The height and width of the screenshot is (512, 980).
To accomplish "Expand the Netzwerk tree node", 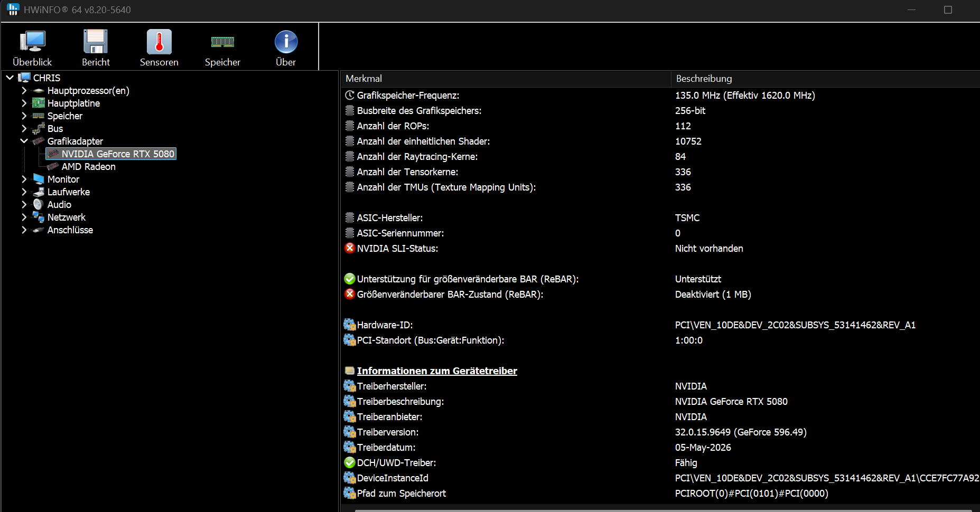I will pyautogui.click(x=24, y=217).
